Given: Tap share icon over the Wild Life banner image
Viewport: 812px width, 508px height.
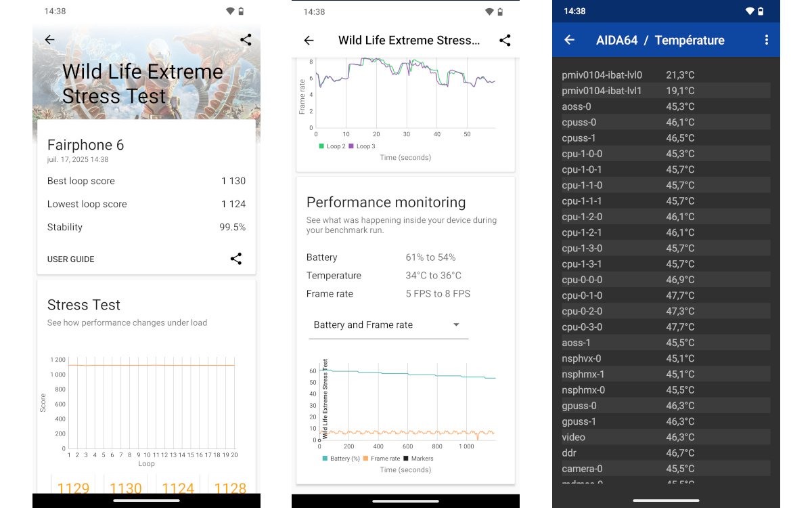Looking at the screenshot, I should (246, 40).
